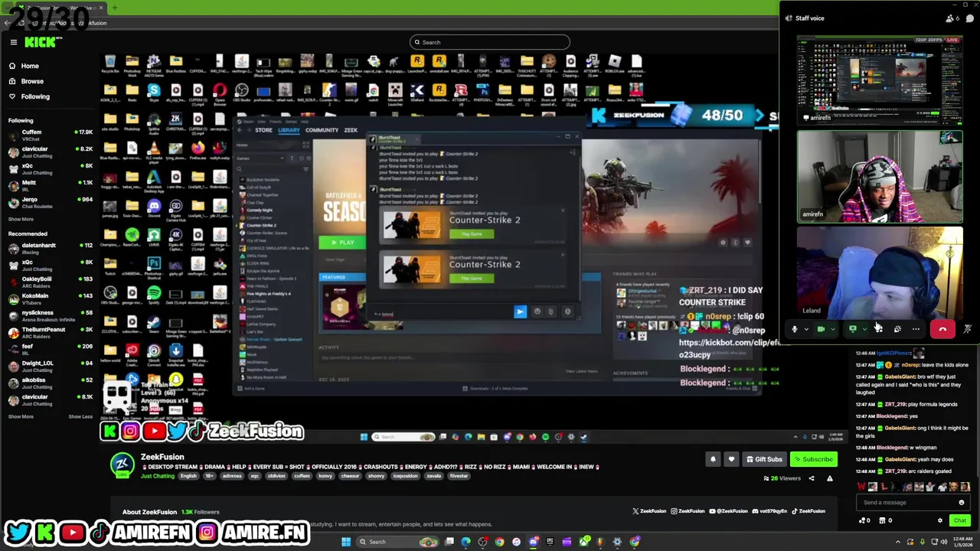Viewport: 980px width, 551px height.
Task: Select amirefn's screen share tile
Action: (880, 79)
